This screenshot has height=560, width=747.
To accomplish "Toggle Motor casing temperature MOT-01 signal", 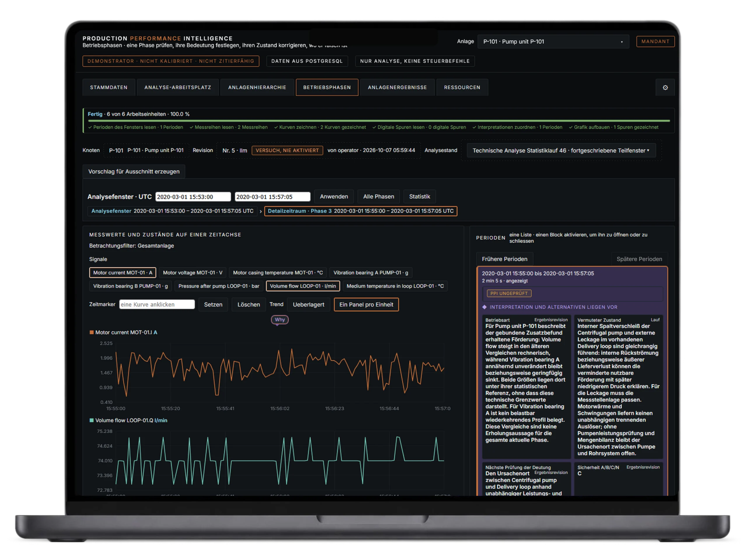I will [277, 272].
